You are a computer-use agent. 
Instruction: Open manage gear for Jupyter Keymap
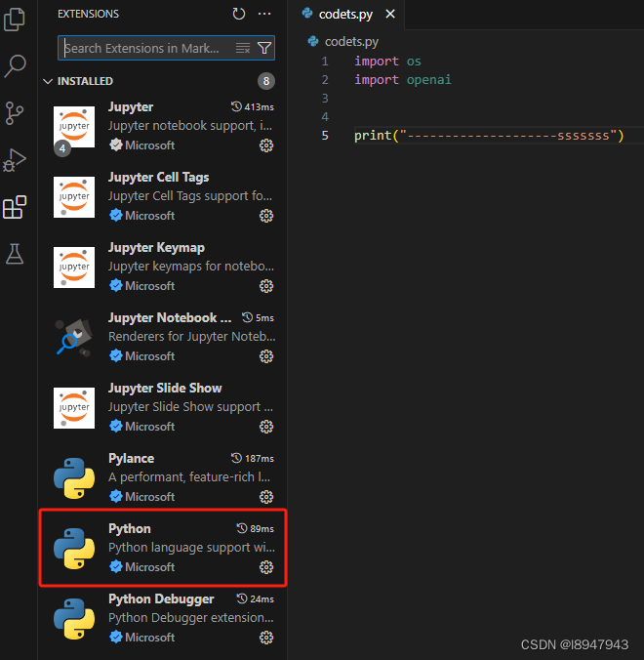click(x=266, y=286)
